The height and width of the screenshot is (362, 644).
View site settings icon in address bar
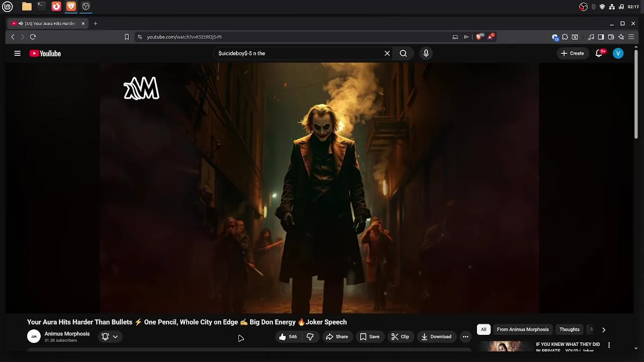click(139, 37)
